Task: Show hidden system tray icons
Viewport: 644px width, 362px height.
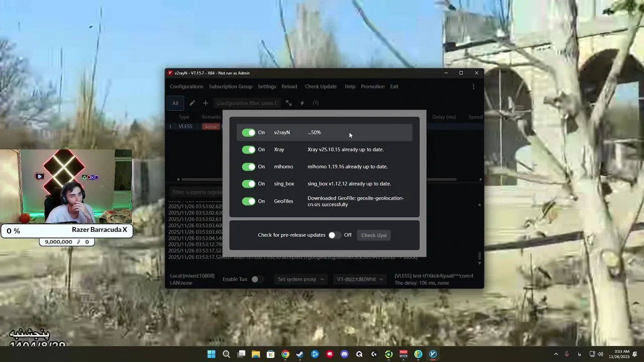Action: [556, 354]
